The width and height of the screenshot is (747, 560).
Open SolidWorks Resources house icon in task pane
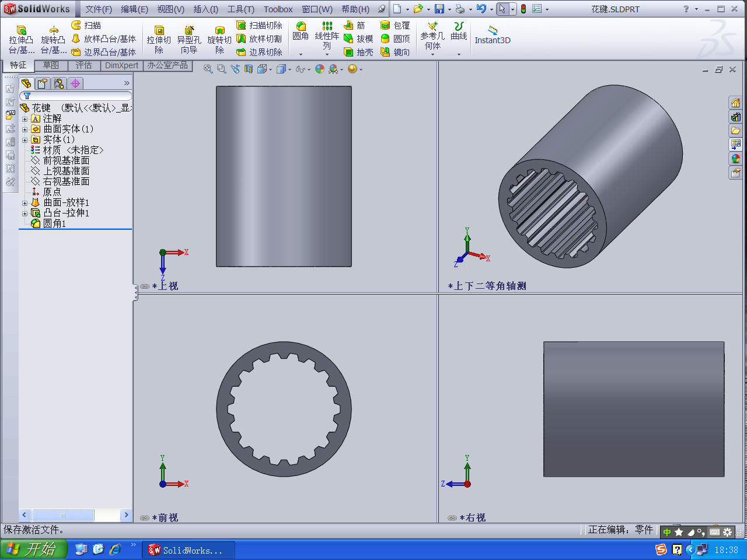pos(735,103)
